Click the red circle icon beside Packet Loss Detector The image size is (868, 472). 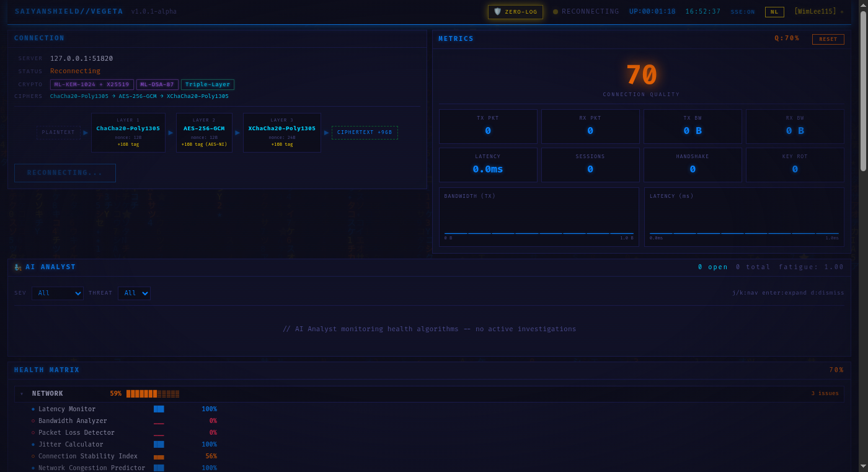pyautogui.click(x=32, y=433)
